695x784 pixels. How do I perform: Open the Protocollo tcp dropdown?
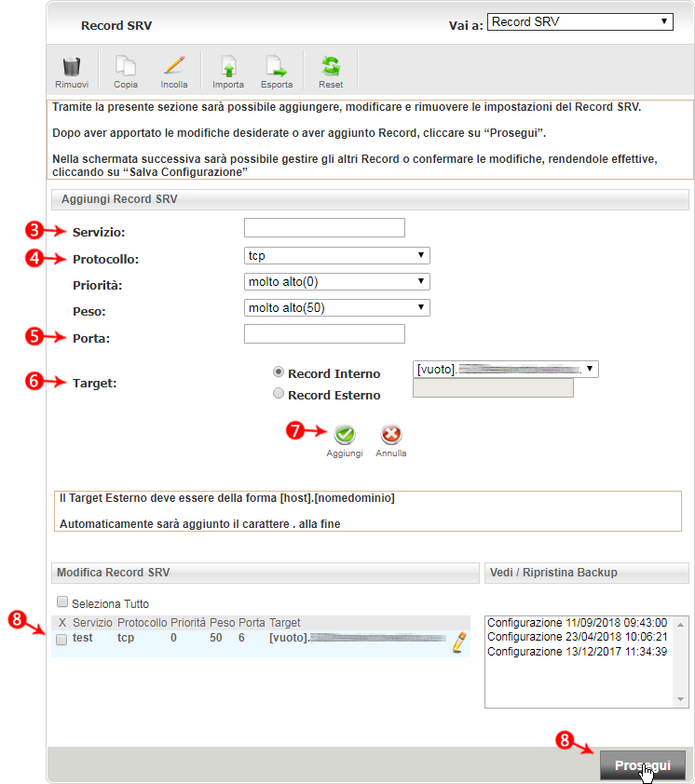click(x=336, y=255)
